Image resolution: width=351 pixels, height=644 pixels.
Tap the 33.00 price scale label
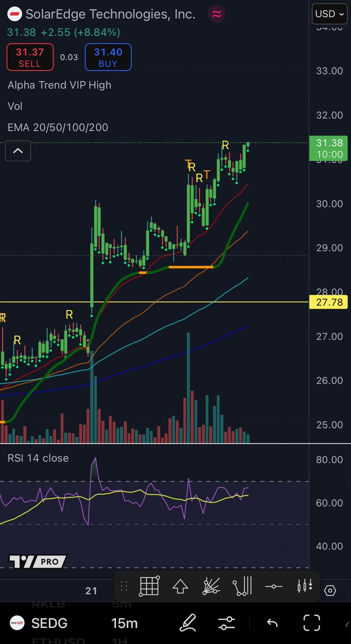(329, 71)
